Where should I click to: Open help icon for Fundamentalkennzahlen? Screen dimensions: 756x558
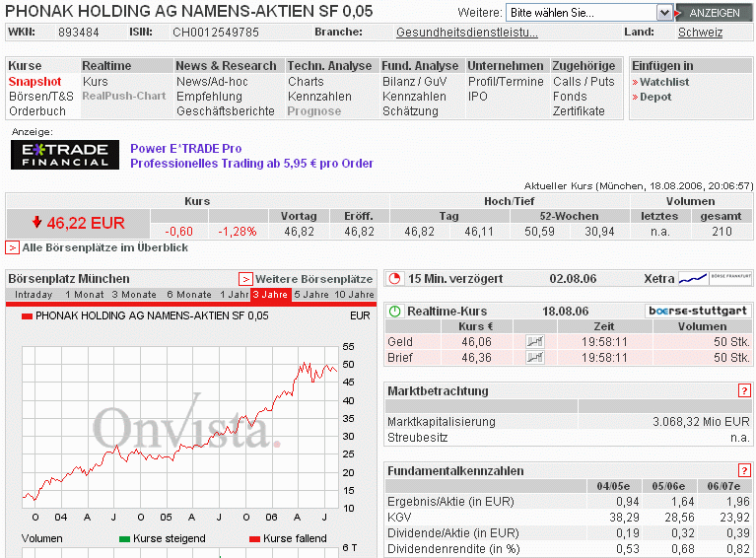coord(744,470)
